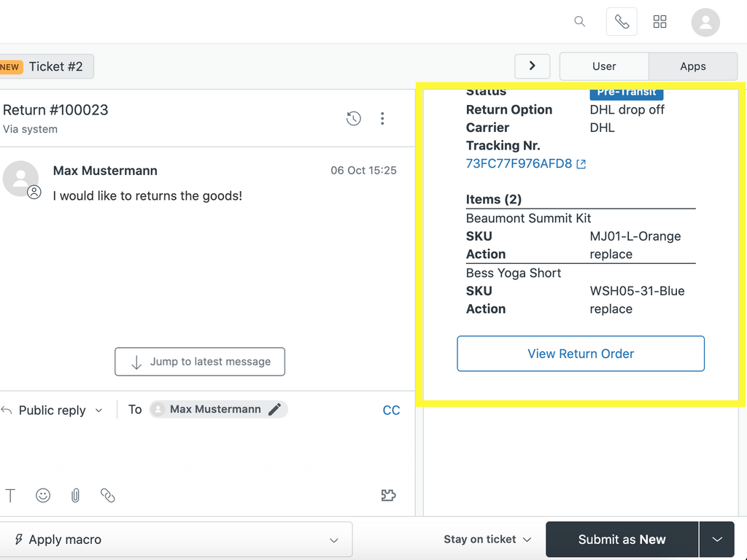Click the search magnifier icon
Image resolution: width=747 pixels, height=560 pixels.
(x=580, y=22)
